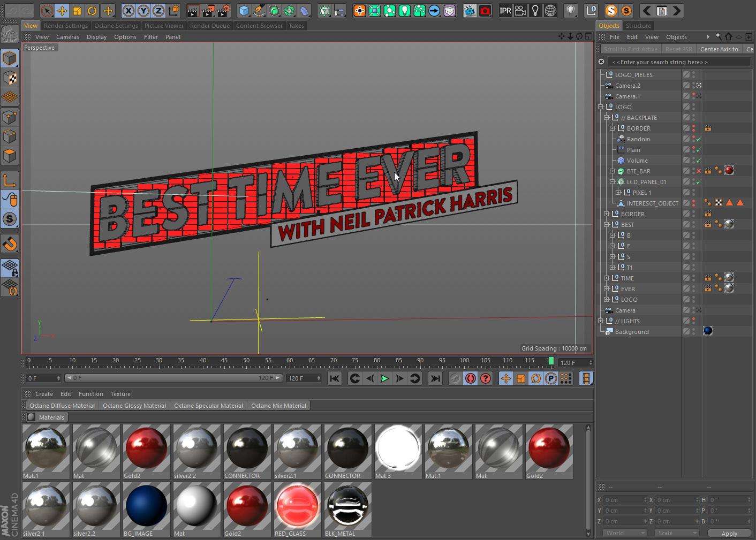Collapse the LOGO top-level group
The height and width of the screenshot is (540, 756).
pos(601,107)
